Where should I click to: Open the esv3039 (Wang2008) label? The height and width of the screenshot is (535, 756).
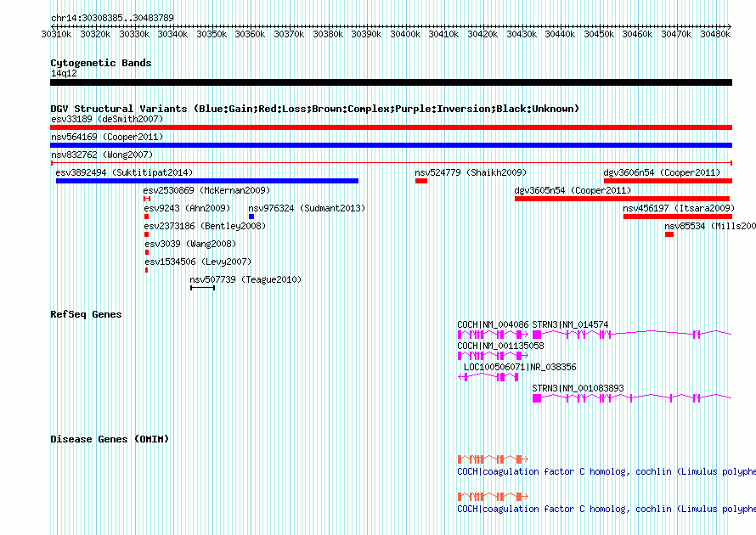click(190, 244)
